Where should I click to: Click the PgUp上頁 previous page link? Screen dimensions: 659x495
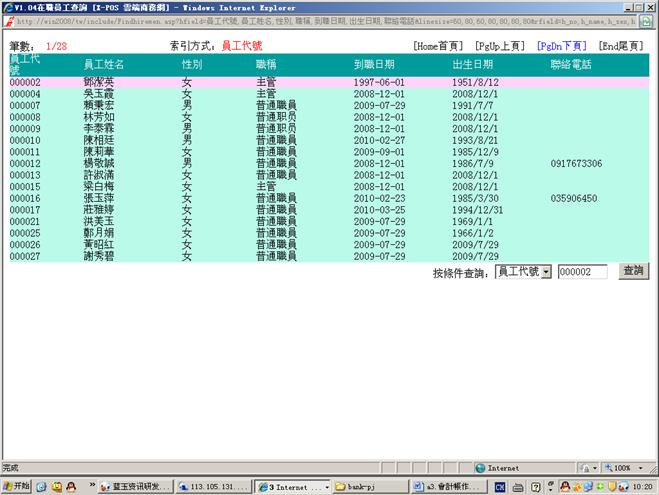[502, 46]
